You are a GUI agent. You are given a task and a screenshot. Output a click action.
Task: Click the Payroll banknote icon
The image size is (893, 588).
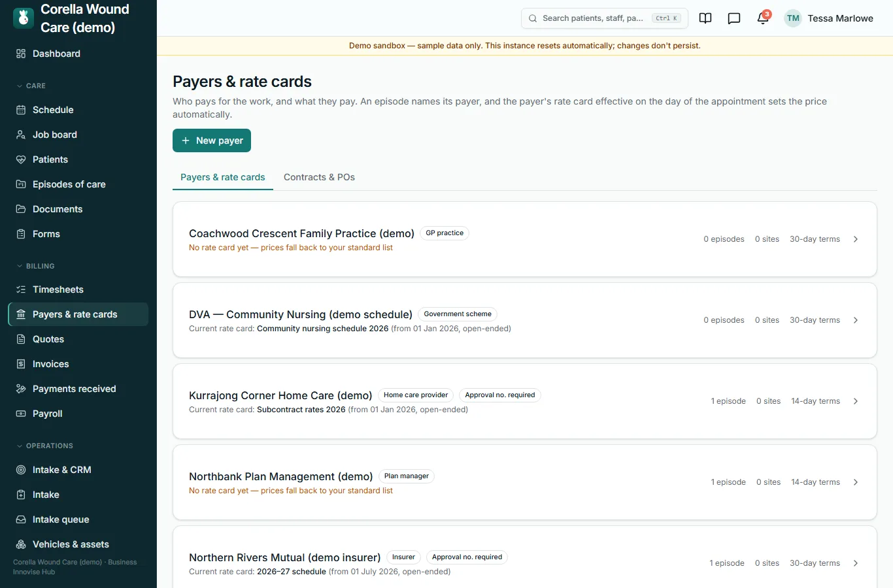21,414
